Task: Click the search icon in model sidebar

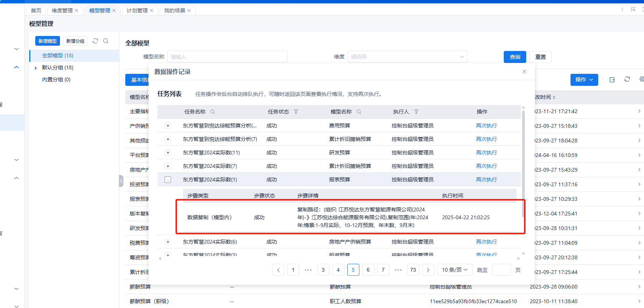Action: click(x=106, y=41)
